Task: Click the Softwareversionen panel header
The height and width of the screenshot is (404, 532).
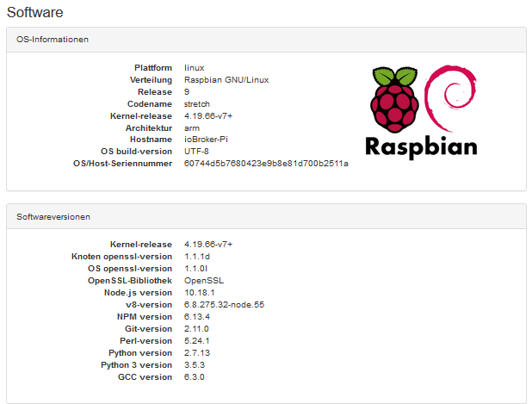Action: coord(266,216)
